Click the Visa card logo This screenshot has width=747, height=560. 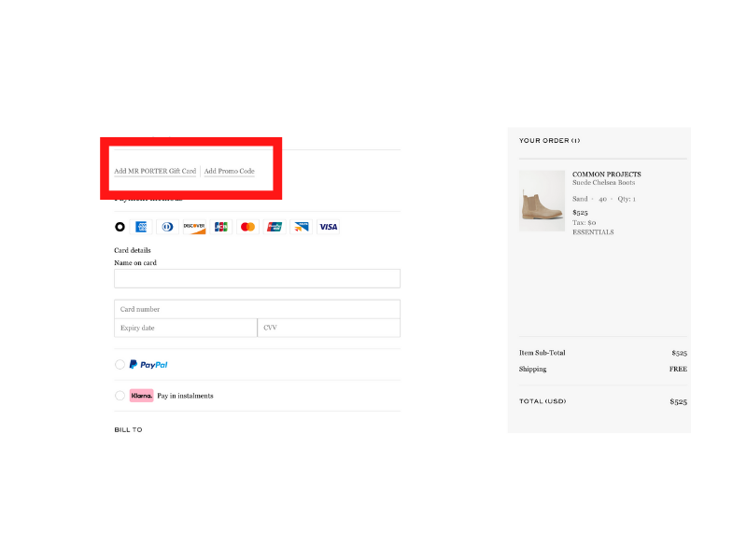(x=328, y=227)
